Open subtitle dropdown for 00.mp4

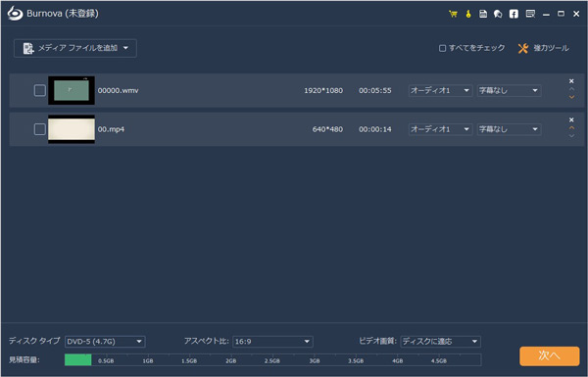coord(509,129)
